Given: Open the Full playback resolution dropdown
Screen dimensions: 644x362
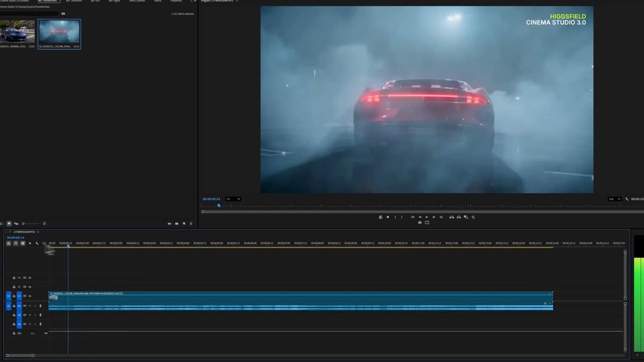Looking at the screenshot, I should point(614,199).
